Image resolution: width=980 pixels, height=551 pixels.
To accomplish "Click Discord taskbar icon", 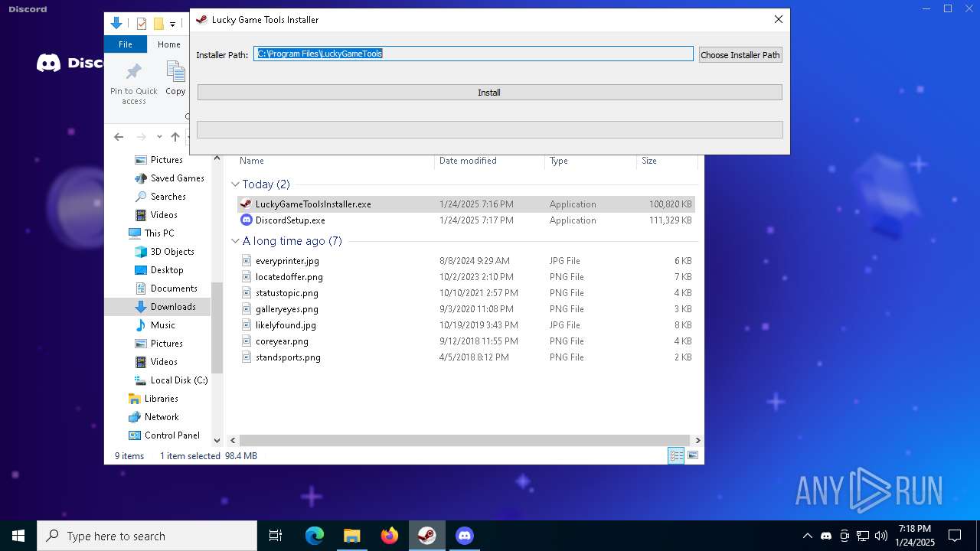I will pyautogui.click(x=465, y=536).
